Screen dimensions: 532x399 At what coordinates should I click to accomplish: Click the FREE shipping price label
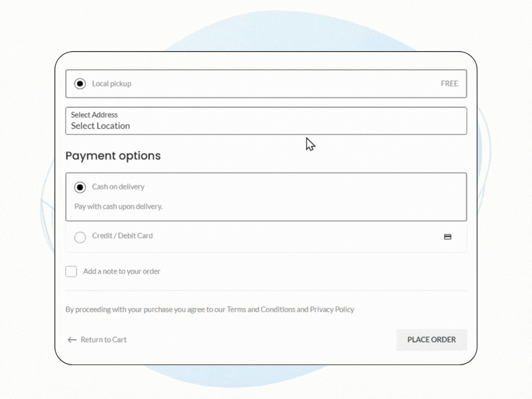tap(450, 84)
